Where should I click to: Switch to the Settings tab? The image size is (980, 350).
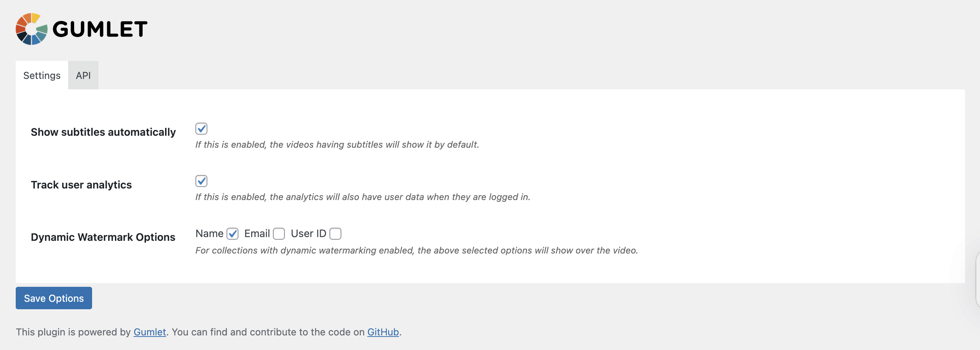pos(42,75)
